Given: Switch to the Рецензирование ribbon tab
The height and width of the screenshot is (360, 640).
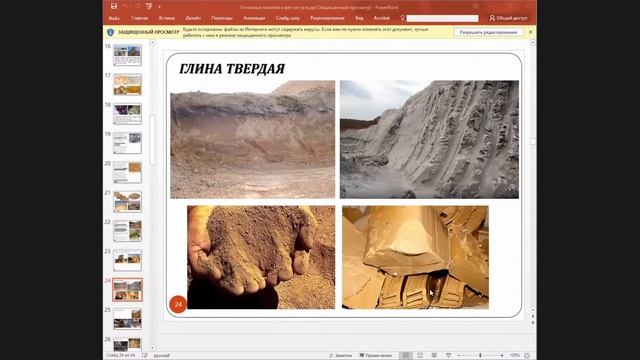Looking at the screenshot, I should point(327,18).
